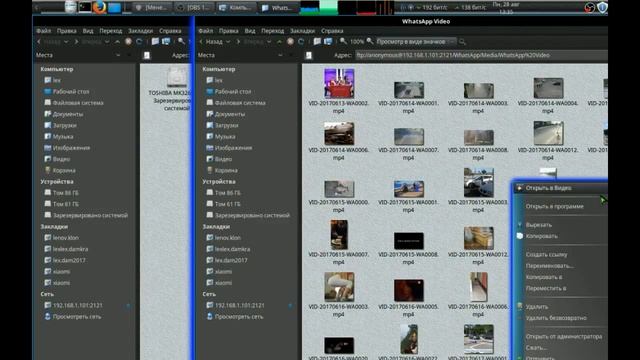The height and width of the screenshot is (360, 640).
Task: Go up one folder in WhatsApp Video window
Action: 279,42
